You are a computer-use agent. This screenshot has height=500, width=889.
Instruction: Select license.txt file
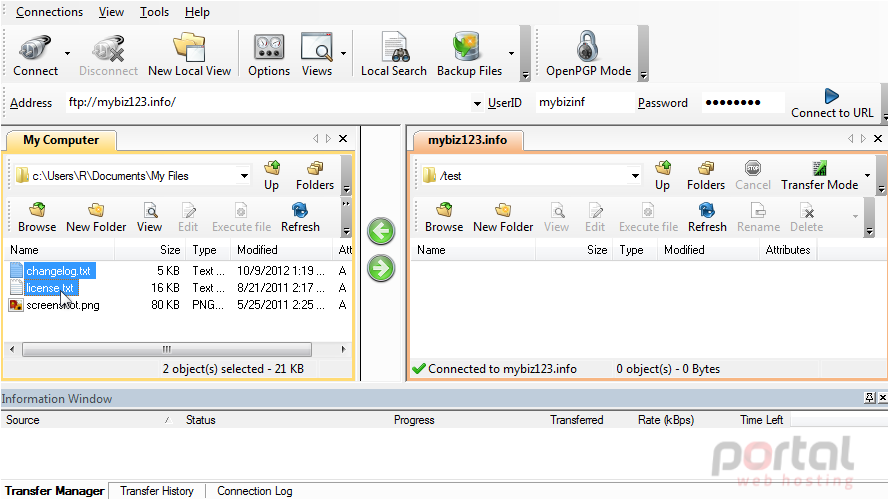[x=50, y=288]
